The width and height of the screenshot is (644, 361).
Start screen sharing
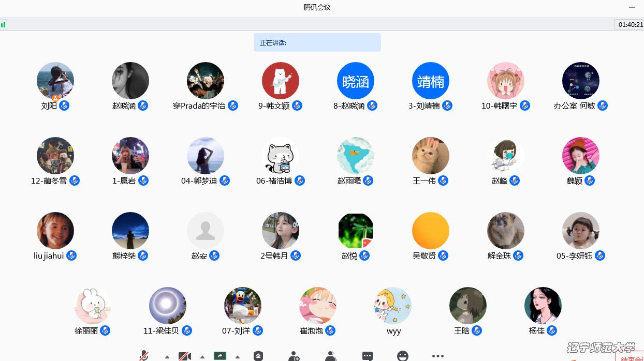pyautogui.click(x=220, y=356)
